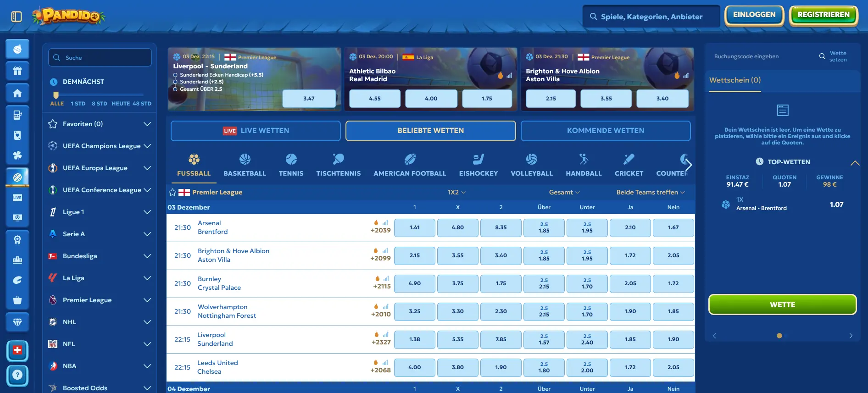The image size is (868, 393).
Task: Open the slot machine icon in sidebar
Action: 17,115
